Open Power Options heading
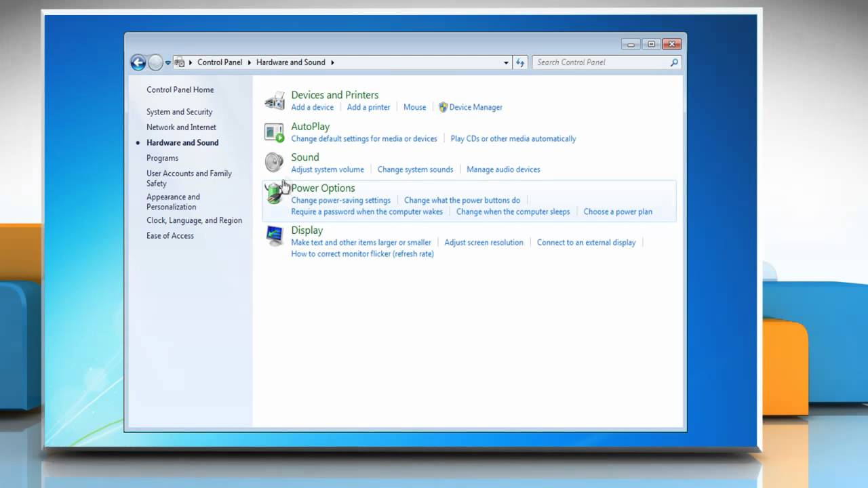 coord(323,188)
